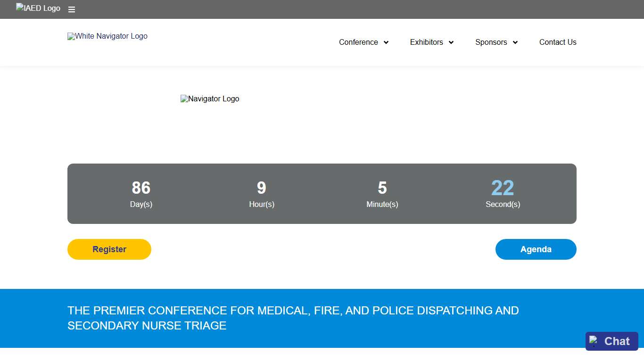
Task: Expand the Exhibitors dropdown arrow
Action: [451, 42]
